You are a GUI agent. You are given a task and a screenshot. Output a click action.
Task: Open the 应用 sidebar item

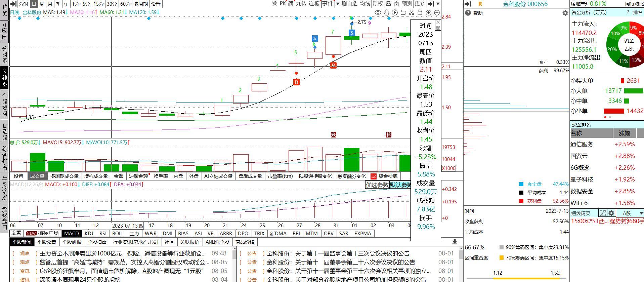(x=5, y=32)
